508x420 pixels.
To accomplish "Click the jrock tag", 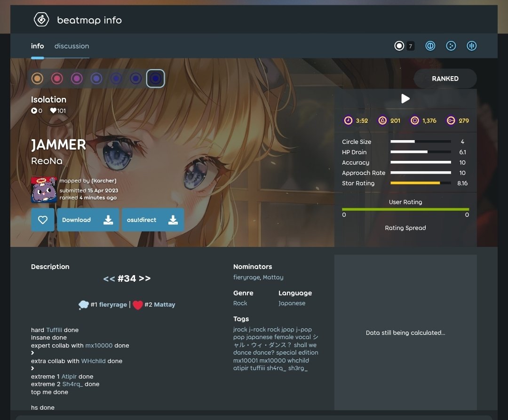I will click(x=240, y=329).
